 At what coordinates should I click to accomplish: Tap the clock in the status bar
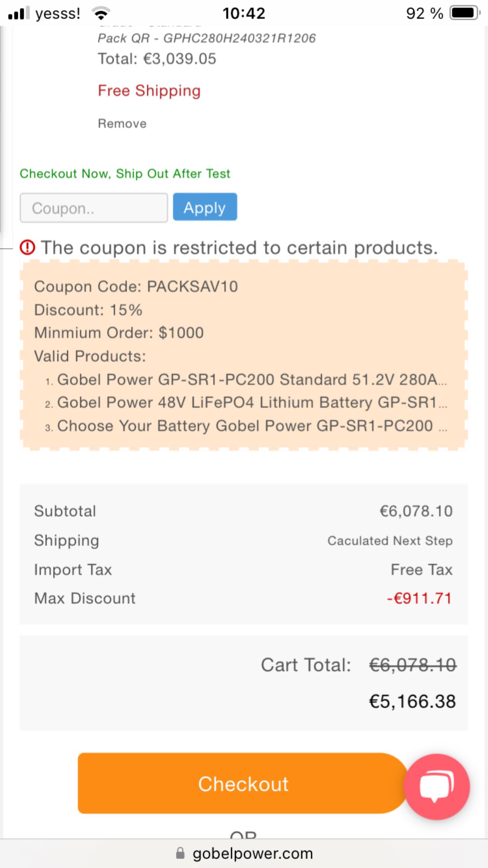click(244, 13)
